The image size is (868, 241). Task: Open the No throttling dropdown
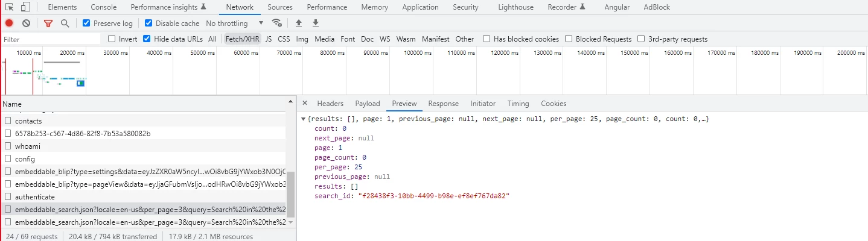tap(235, 23)
